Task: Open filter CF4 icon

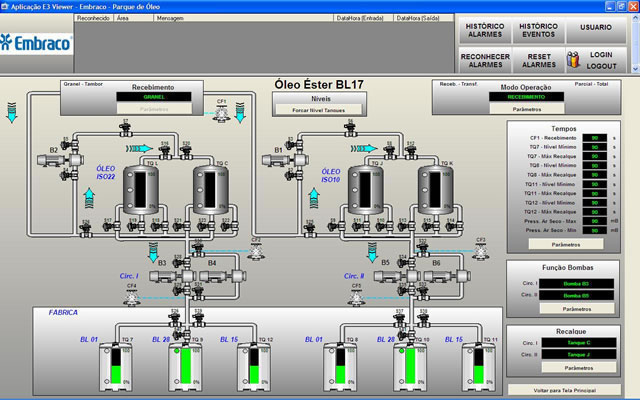Action: coord(131,297)
